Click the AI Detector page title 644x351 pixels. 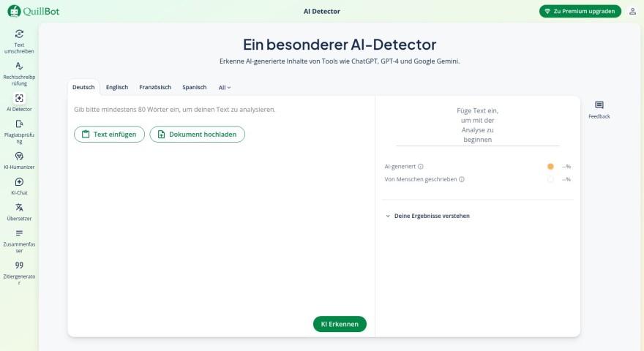point(321,12)
